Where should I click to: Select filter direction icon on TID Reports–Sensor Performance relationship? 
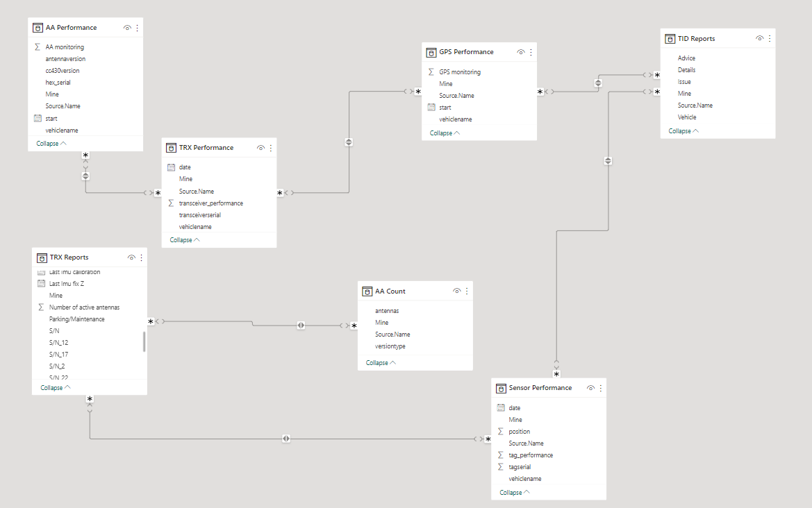pos(608,161)
